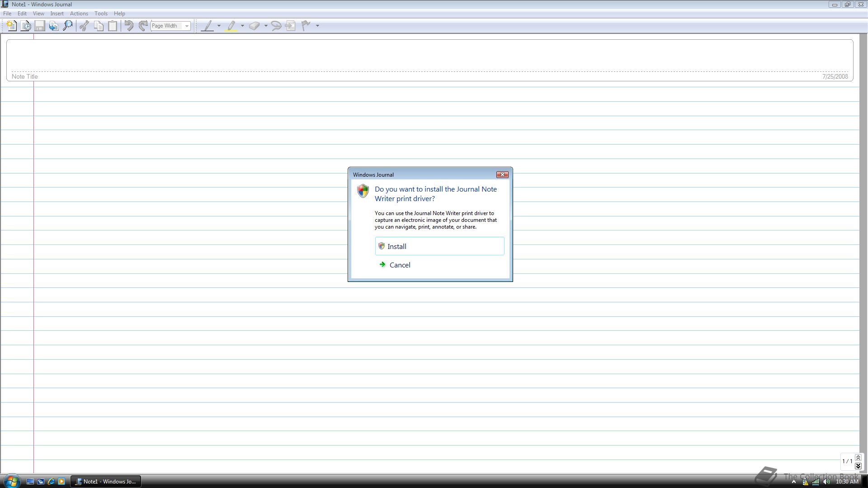868x488 pixels.
Task: Open the recent notes list icon
Action: 26,26
